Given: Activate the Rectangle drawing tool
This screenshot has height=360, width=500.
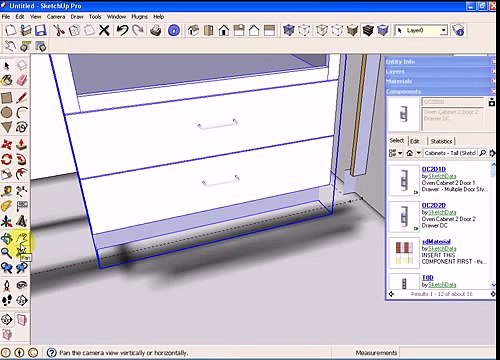Looking at the screenshot, I should point(7,98).
